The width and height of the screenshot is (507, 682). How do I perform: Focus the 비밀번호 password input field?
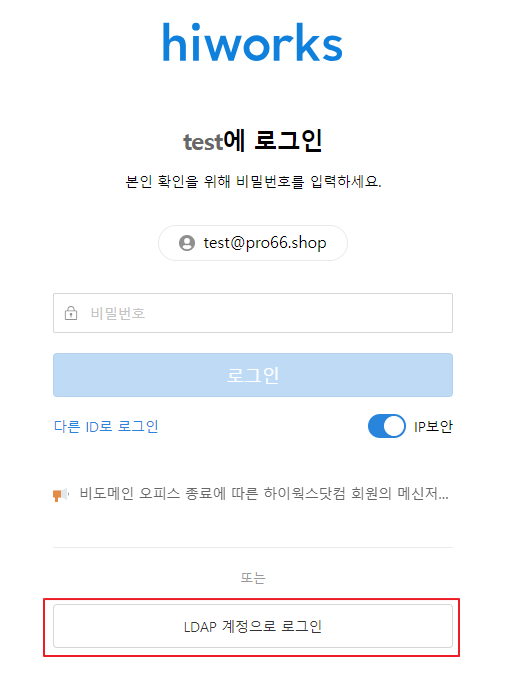click(x=253, y=313)
